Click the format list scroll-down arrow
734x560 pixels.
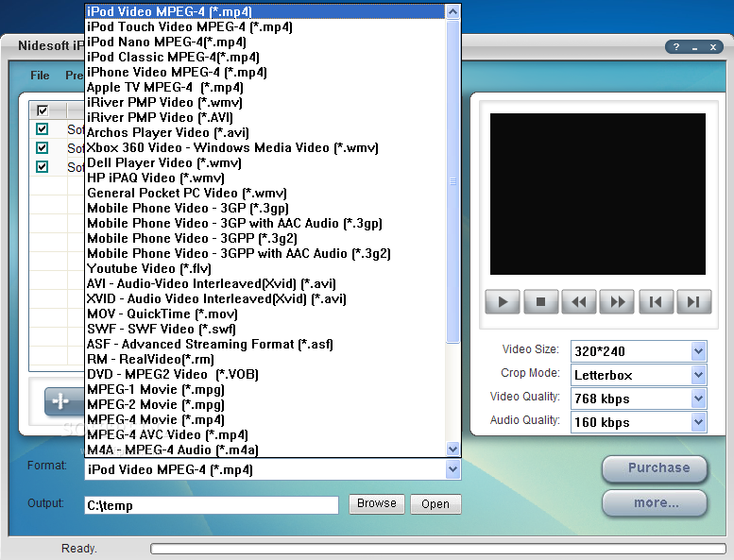tap(452, 450)
